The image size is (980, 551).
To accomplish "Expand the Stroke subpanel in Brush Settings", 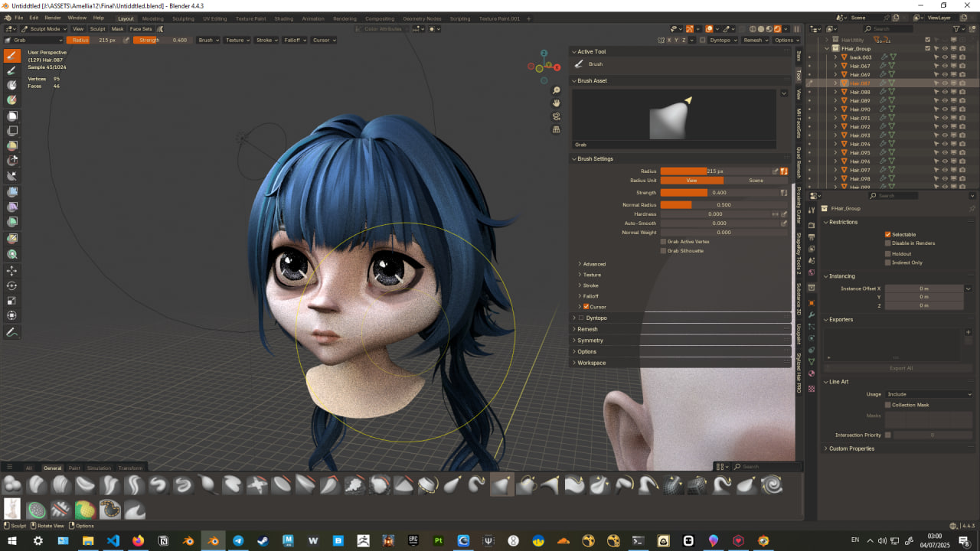I will (x=590, y=285).
